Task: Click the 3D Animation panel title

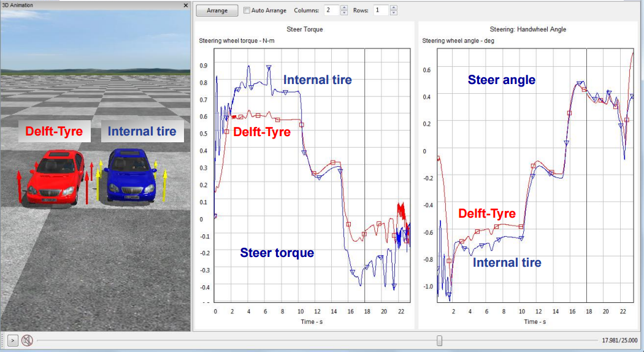Action: pyautogui.click(x=18, y=6)
